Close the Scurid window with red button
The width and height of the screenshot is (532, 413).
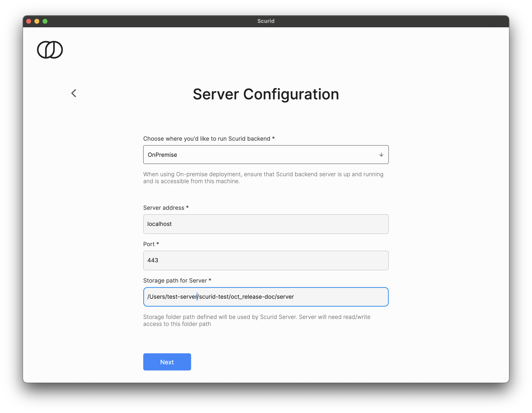point(29,21)
